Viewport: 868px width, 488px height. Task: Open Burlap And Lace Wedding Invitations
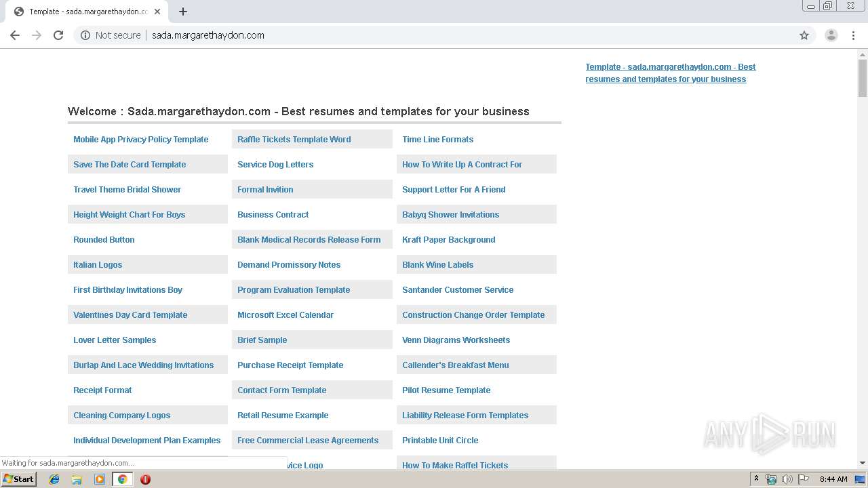pos(143,365)
